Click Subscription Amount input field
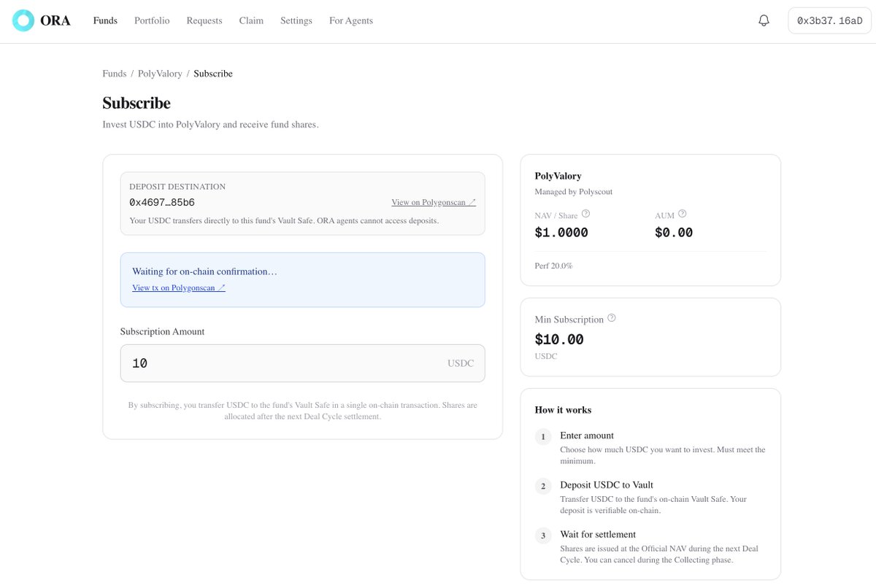The width and height of the screenshot is (876, 588). [302, 363]
